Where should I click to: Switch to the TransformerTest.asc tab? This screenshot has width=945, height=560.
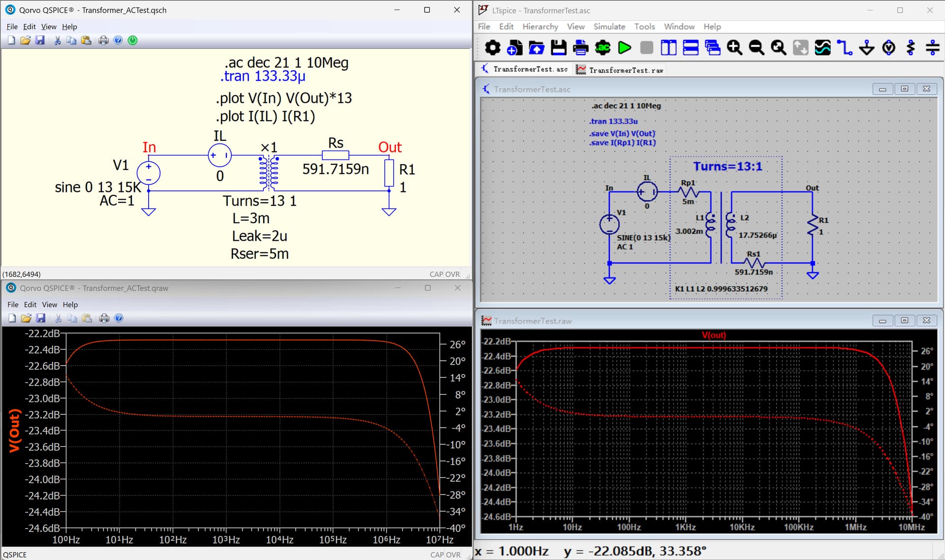coord(525,69)
